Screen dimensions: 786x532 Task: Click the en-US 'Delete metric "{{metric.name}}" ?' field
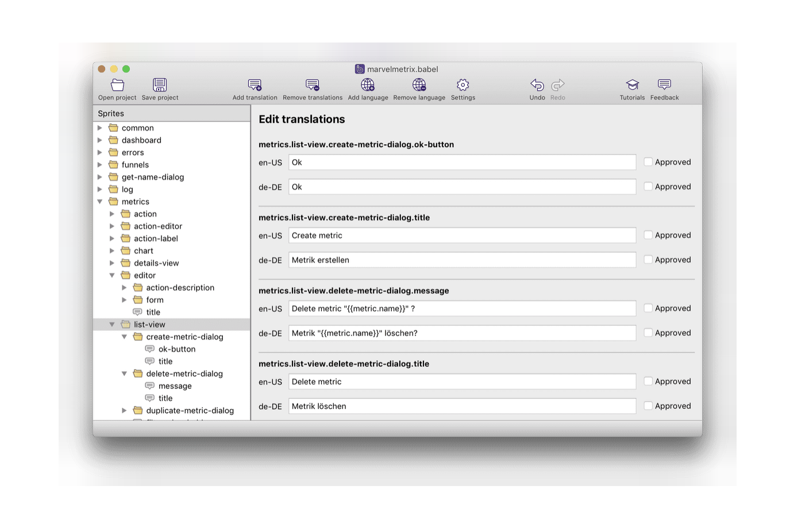point(462,309)
